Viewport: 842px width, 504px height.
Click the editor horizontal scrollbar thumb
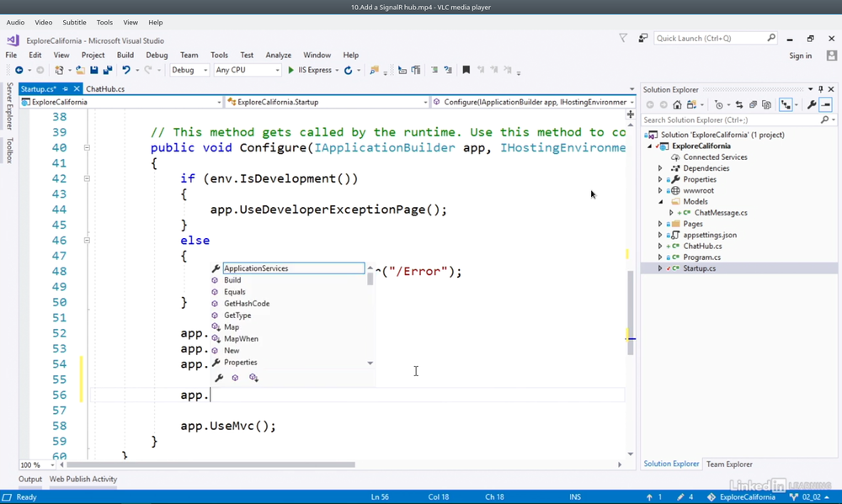point(210,464)
